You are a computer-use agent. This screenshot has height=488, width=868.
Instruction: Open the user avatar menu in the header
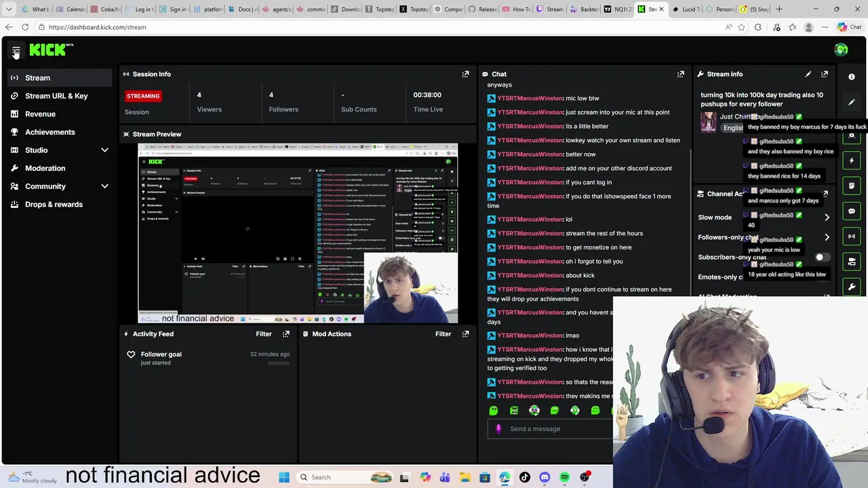click(841, 49)
